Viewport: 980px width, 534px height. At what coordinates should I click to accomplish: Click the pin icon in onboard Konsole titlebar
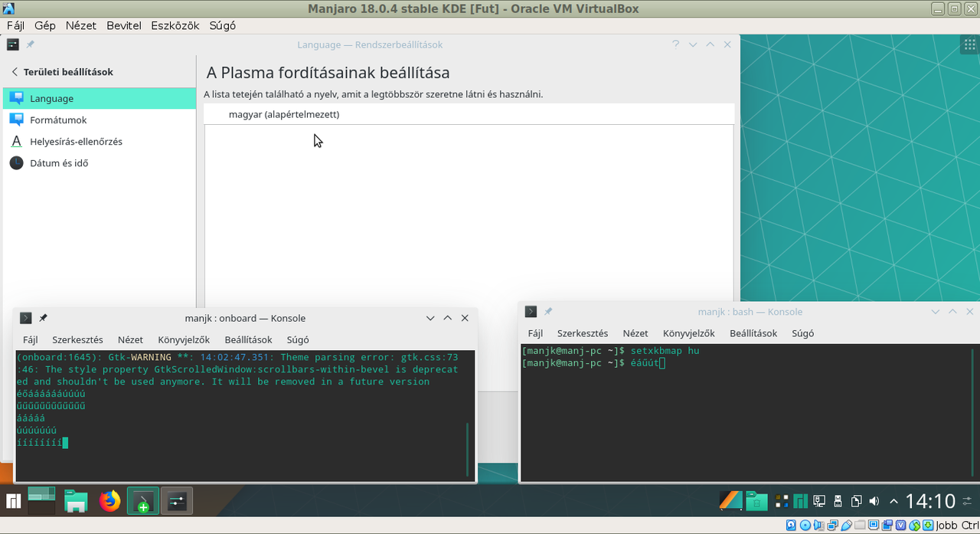coord(44,318)
